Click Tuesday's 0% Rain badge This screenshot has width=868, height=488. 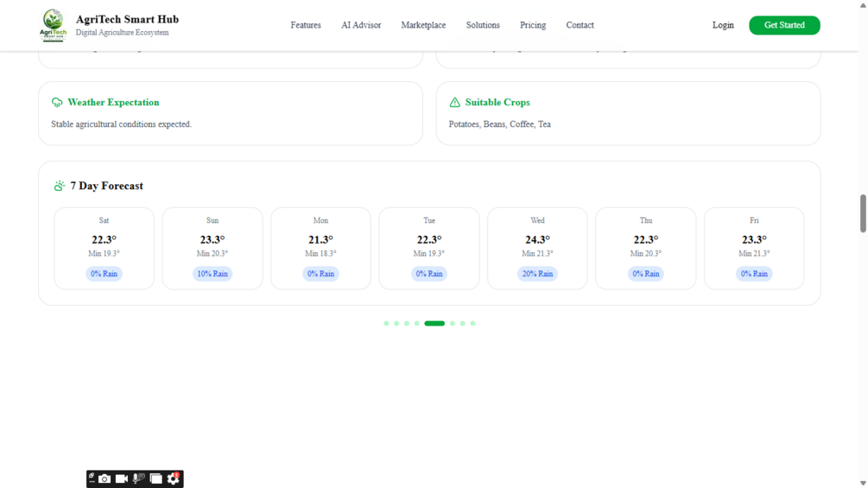click(429, 274)
